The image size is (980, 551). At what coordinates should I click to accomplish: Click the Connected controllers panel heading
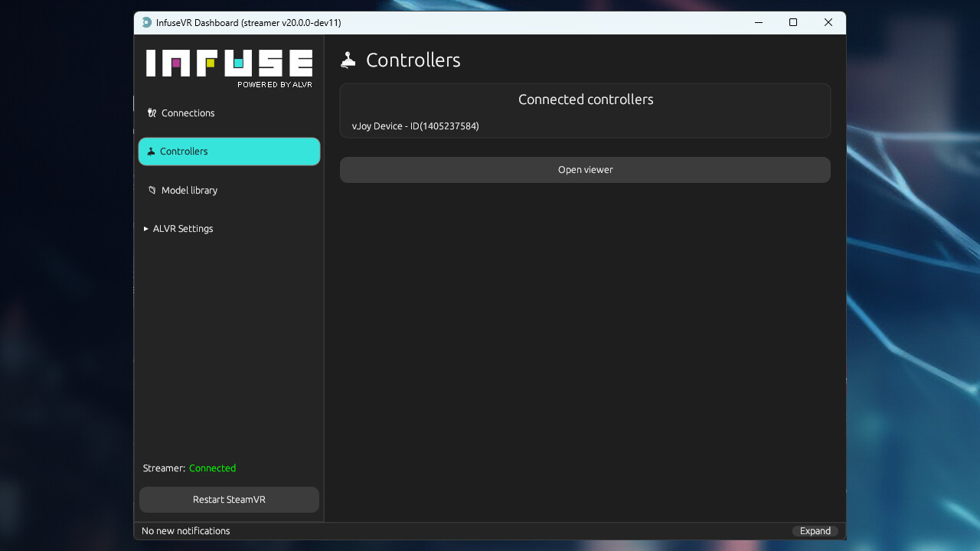(585, 99)
